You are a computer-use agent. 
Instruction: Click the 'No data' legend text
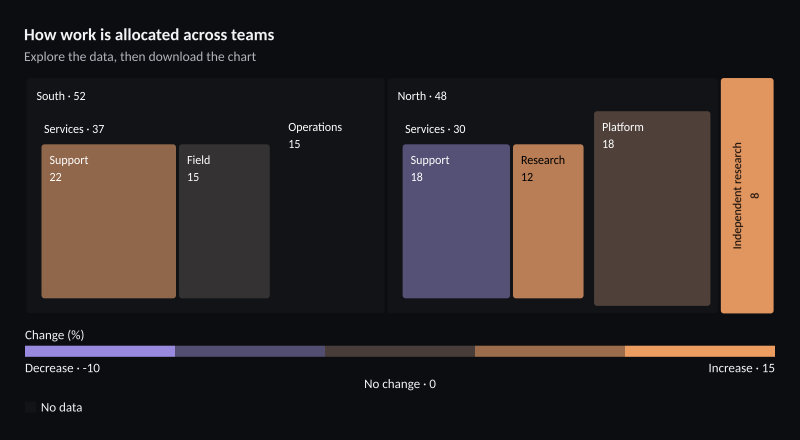pos(62,407)
